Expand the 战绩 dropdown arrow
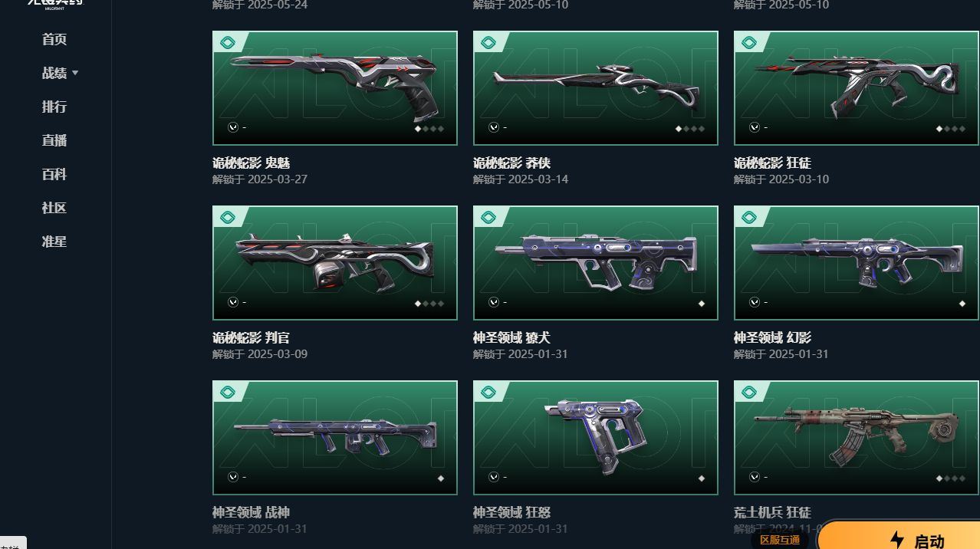 point(75,73)
